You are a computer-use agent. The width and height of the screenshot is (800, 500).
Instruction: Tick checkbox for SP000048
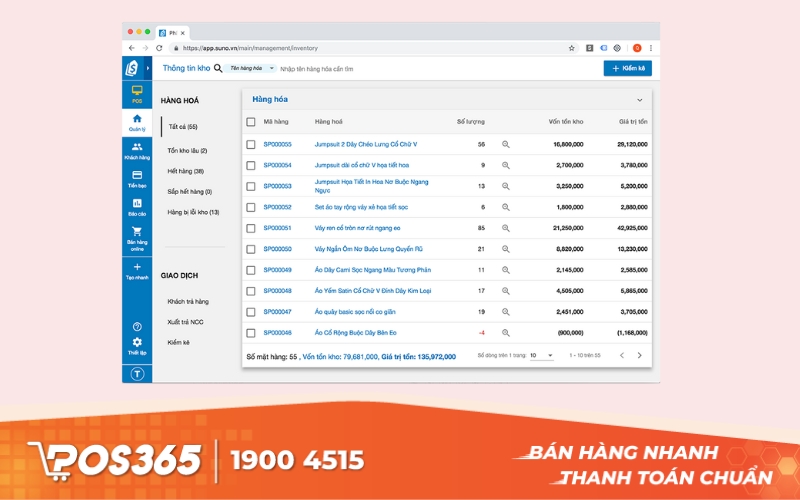coord(251,291)
